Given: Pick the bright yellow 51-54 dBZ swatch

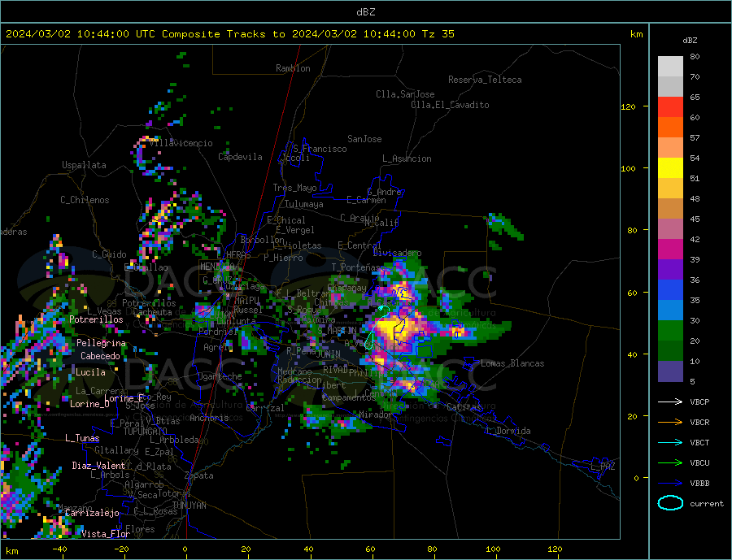Looking at the screenshot, I should click(670, 168).
